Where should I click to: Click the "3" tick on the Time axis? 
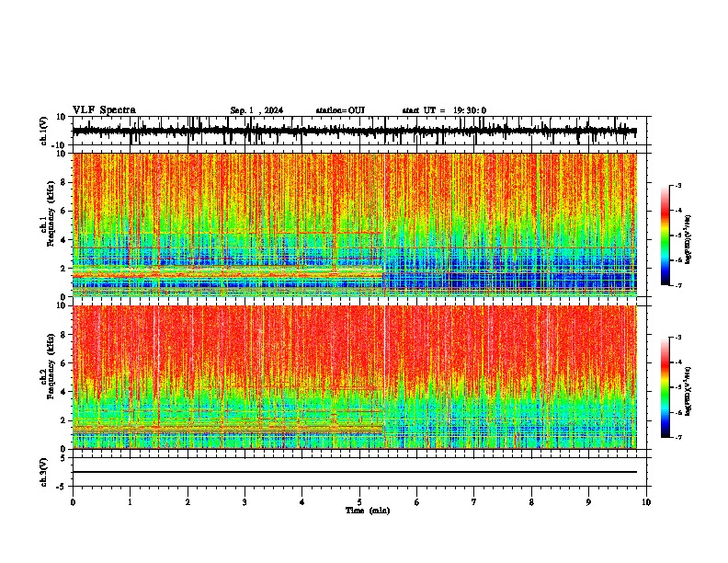click(245, 502)
